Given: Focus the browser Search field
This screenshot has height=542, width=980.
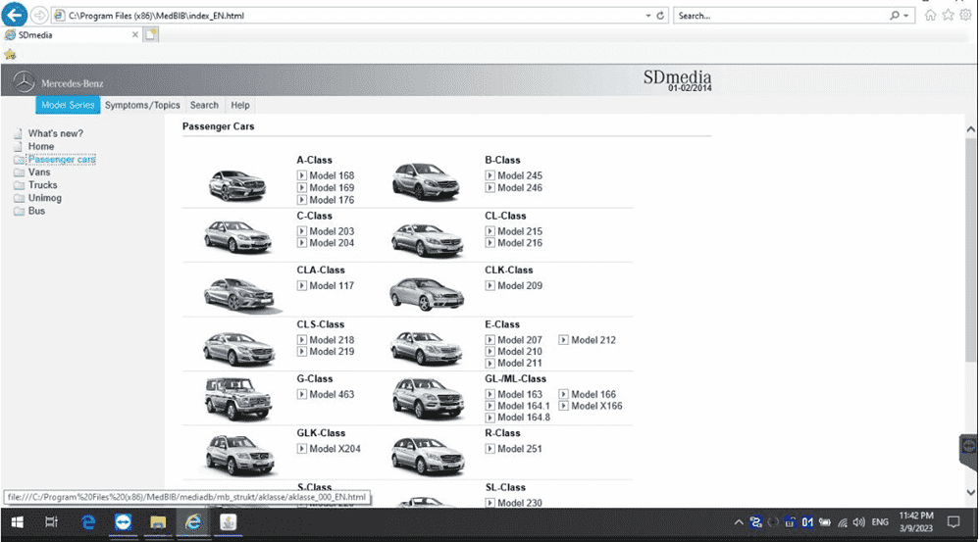Looking at the screenshot, I should pos(781,16).
